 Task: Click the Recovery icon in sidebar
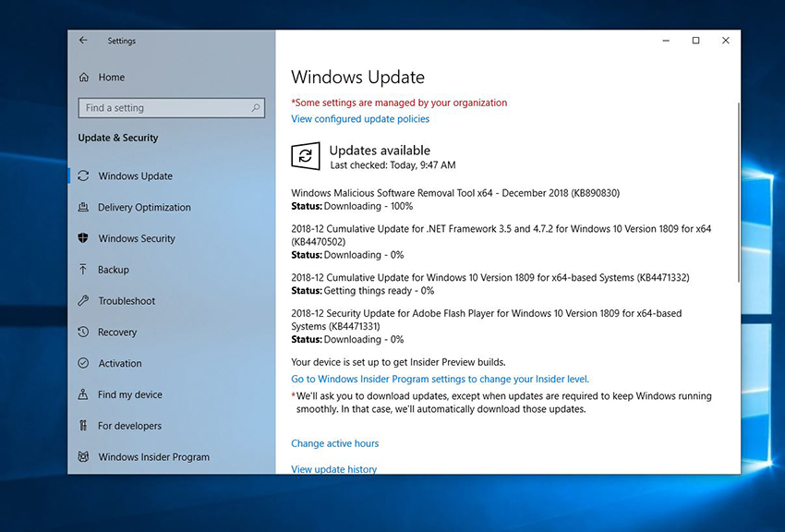point(84,332)
